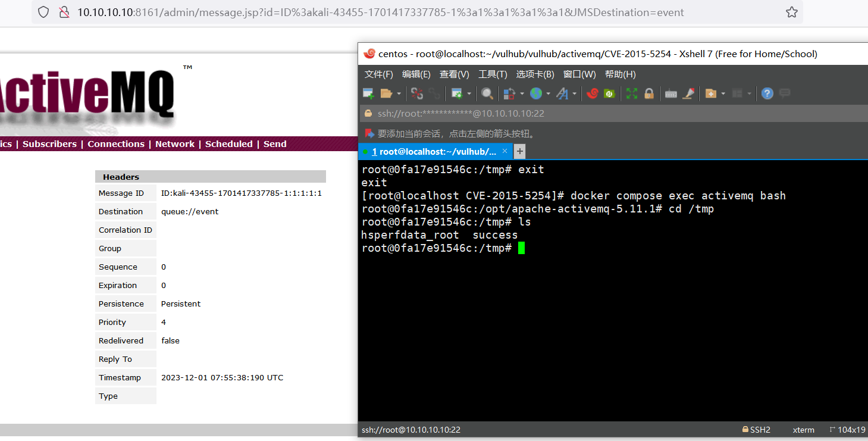Open the 窗口(W) menu
The height and width of the screenshot is (441, 868).
(x=579, y=74)
